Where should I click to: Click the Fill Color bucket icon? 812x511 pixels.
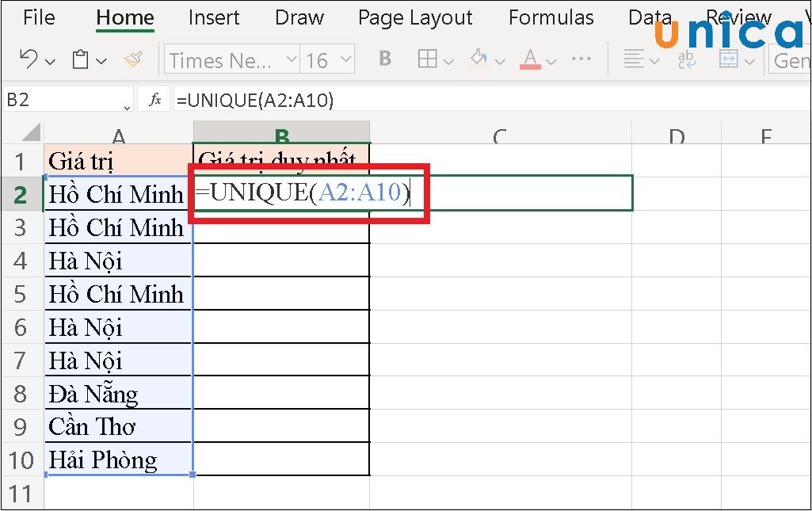point(479,58)
